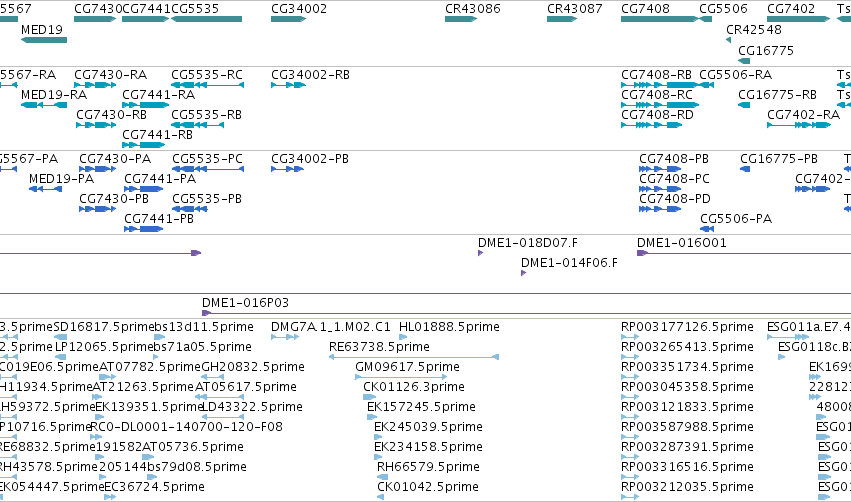Click clone DME1-016O01
851x502 pixels.
(x=744, y=253)
